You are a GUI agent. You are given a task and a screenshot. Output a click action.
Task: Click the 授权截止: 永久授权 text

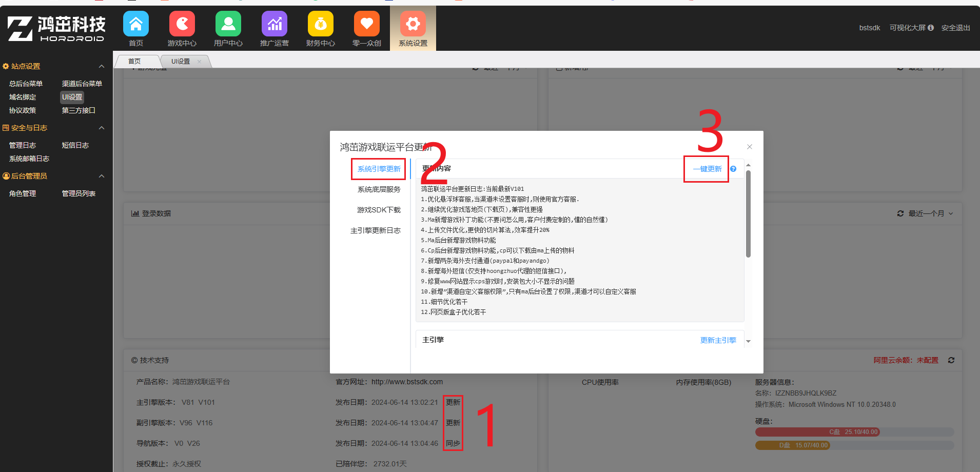pos(169,464)
